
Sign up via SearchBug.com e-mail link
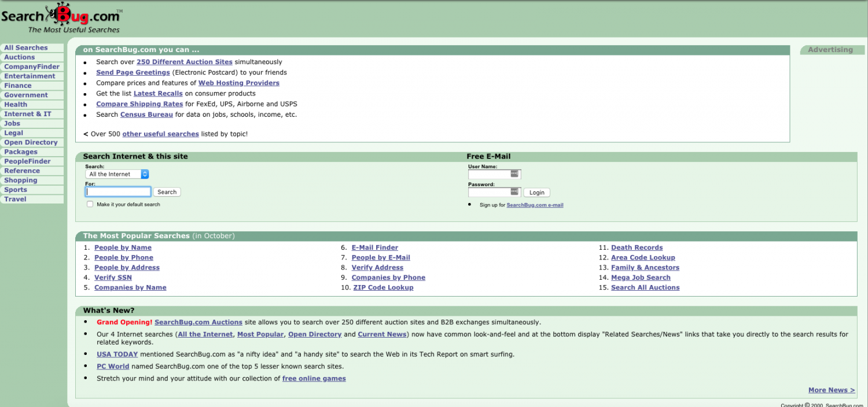point(535,205)
